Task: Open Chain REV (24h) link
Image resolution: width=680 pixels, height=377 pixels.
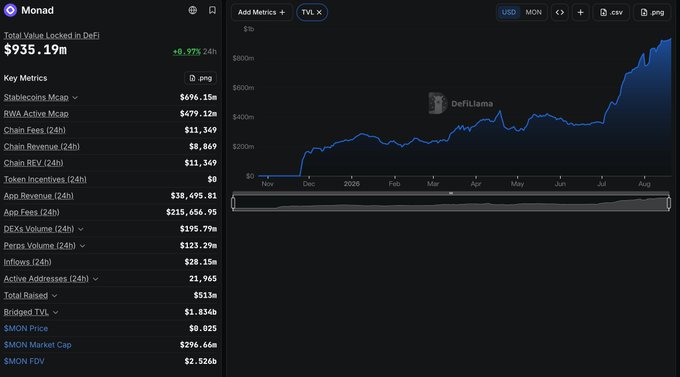Action: pyautogui.click(x=33, y=163)
